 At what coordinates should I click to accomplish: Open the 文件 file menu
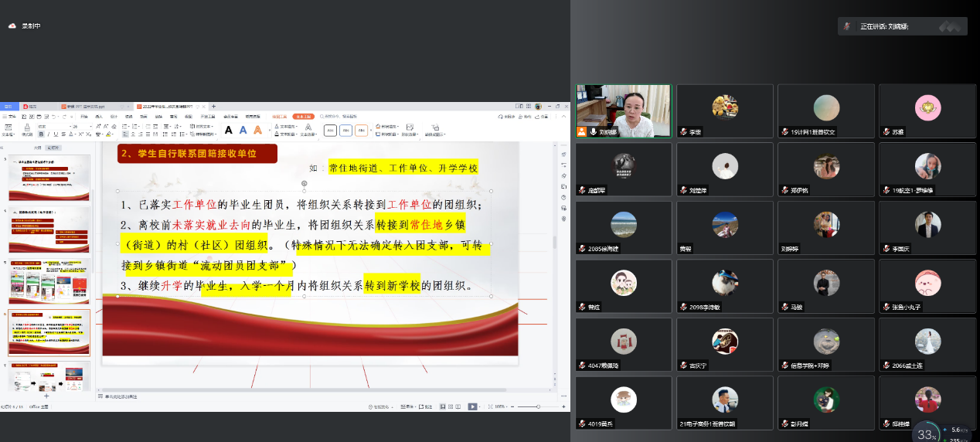pyautogui.click(x=11, y=117)
